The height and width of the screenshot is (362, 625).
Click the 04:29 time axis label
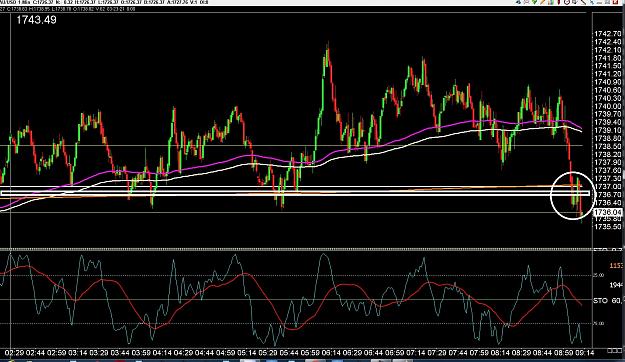coord(183,353)
